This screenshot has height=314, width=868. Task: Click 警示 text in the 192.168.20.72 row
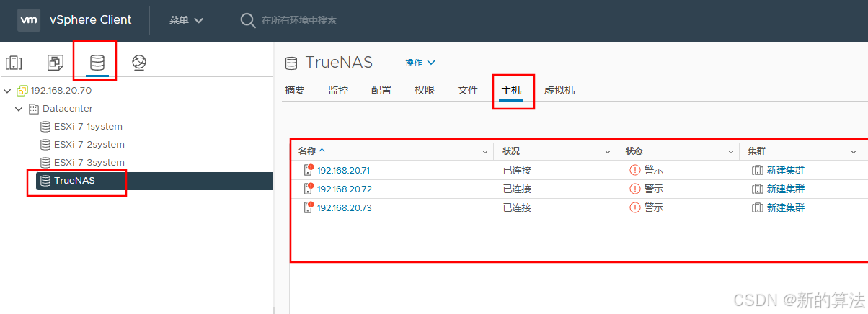point(653,189)
